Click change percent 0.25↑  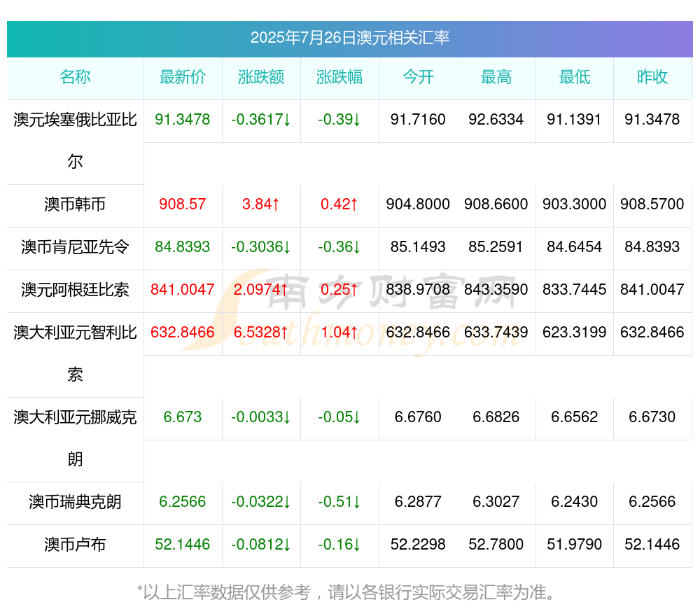[x=339, y=289]
